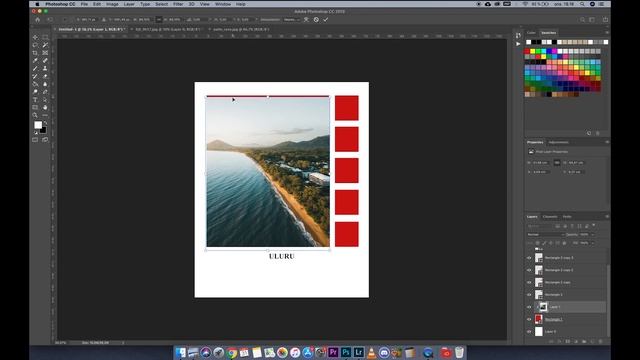Select the Frame tool
Screen dimensions: 640x360
pos(45,53)
